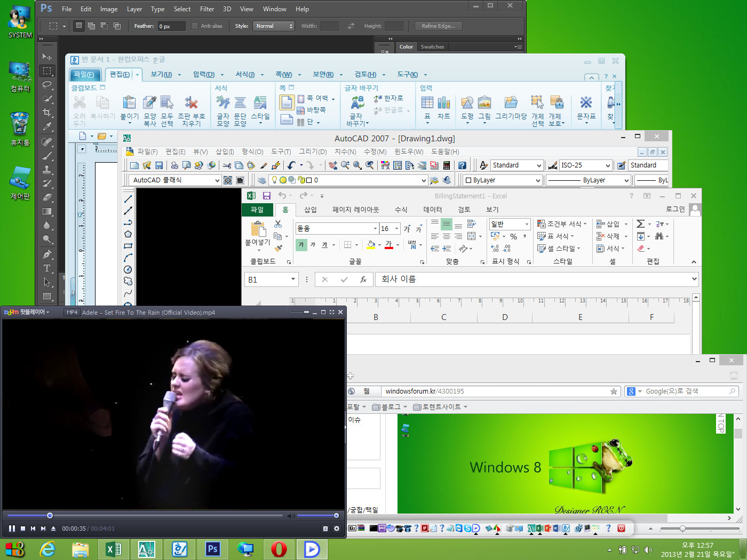Image resolution: width=747 pixels, height=560 pixels.
Task: Click Table icon in Hangul ribbon
Action: (x=427, y=102)
